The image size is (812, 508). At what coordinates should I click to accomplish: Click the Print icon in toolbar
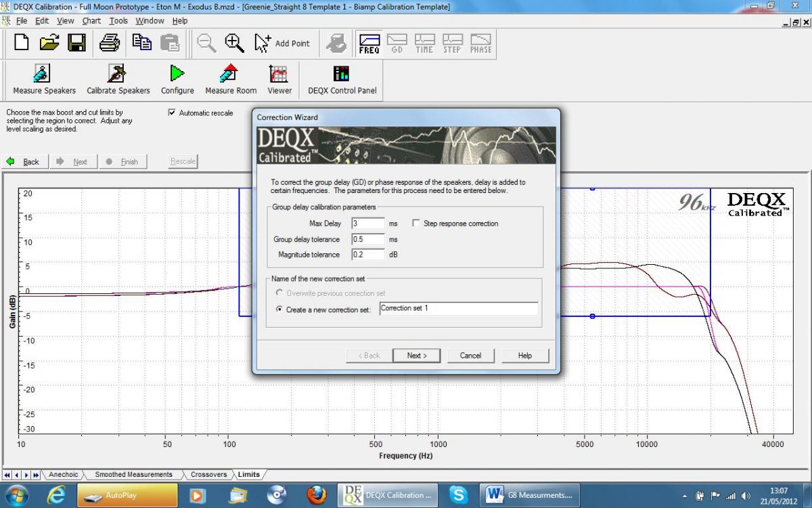click(x=110, y=43)
